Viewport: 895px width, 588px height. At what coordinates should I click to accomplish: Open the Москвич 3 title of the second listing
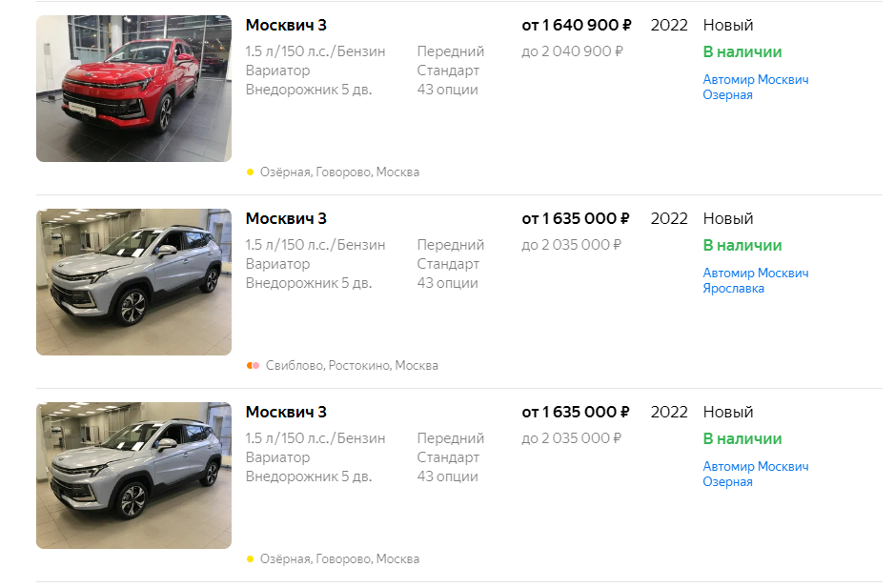pyautogui.click(x=286, y=218)
